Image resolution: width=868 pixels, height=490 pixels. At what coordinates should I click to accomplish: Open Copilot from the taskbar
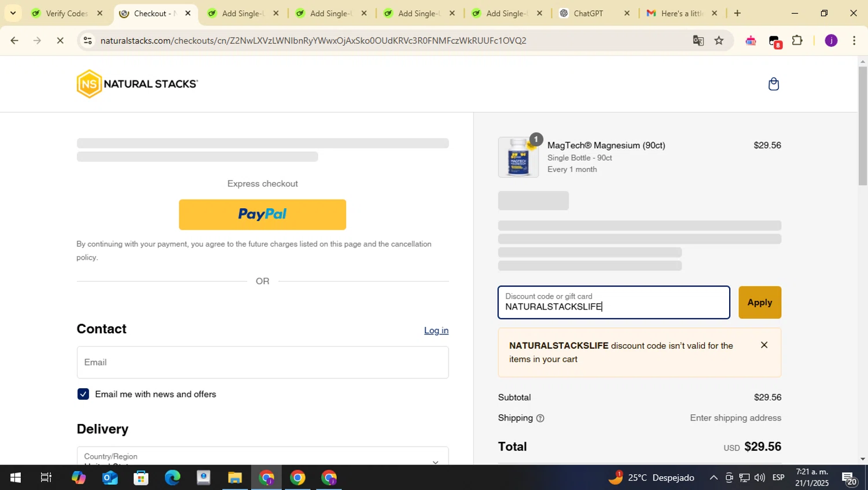78,478
